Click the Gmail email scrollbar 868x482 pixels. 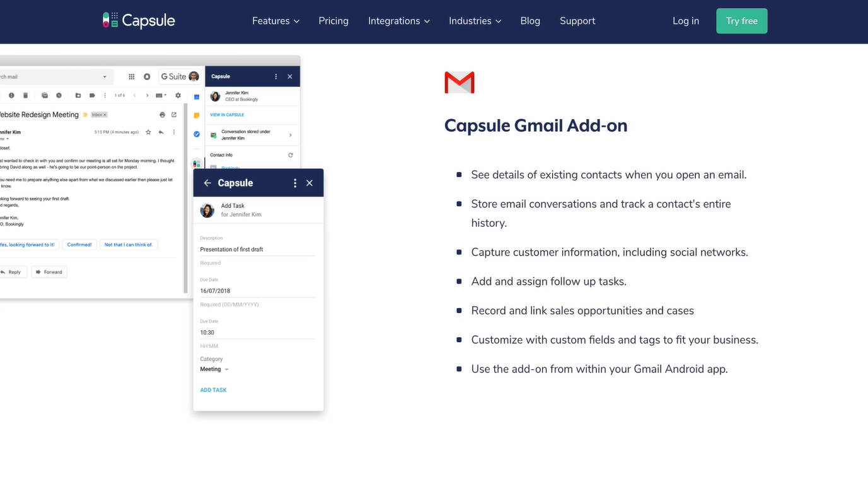point(185,198)
